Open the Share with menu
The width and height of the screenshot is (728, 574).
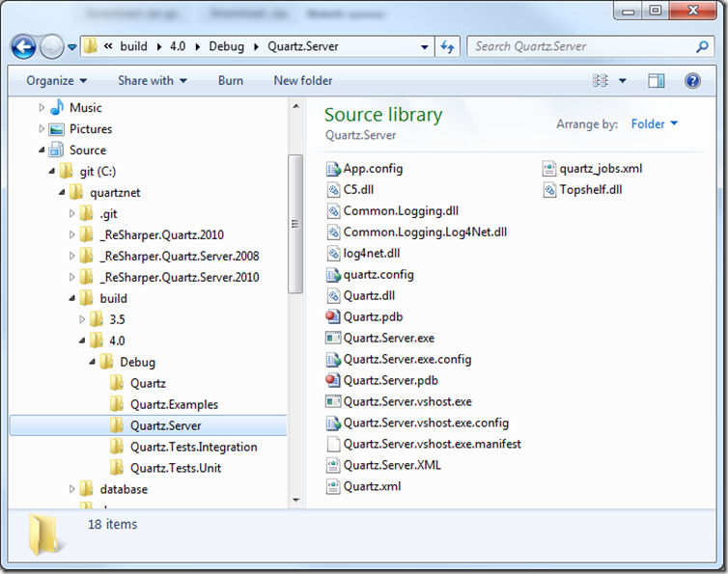coord(152,81)
